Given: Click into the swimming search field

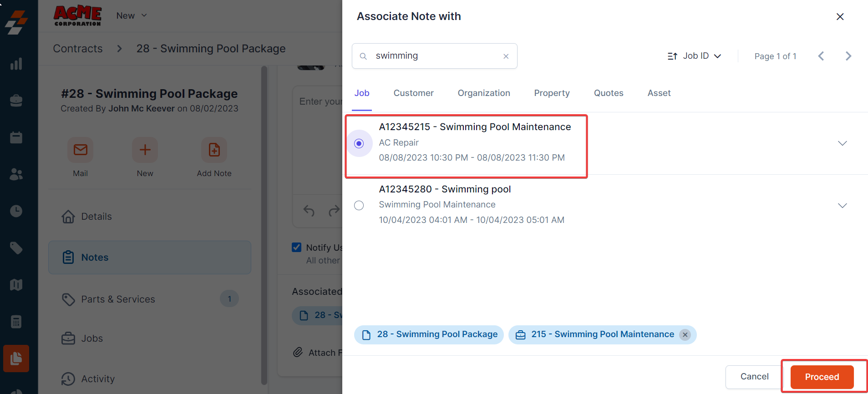Looking at the screenshot, I should coord(435,56).
